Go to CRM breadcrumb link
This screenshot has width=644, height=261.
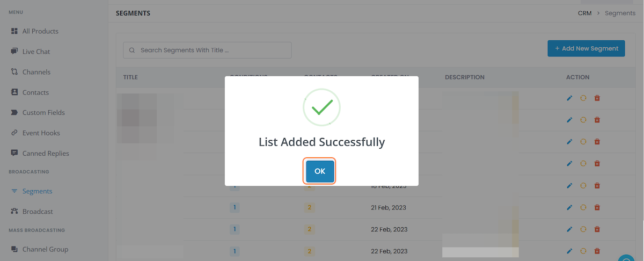point(585,13)
